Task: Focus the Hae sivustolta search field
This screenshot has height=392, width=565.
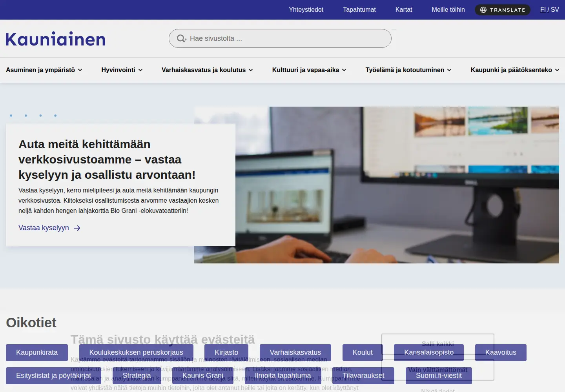Action: click(x=280, y=38)
